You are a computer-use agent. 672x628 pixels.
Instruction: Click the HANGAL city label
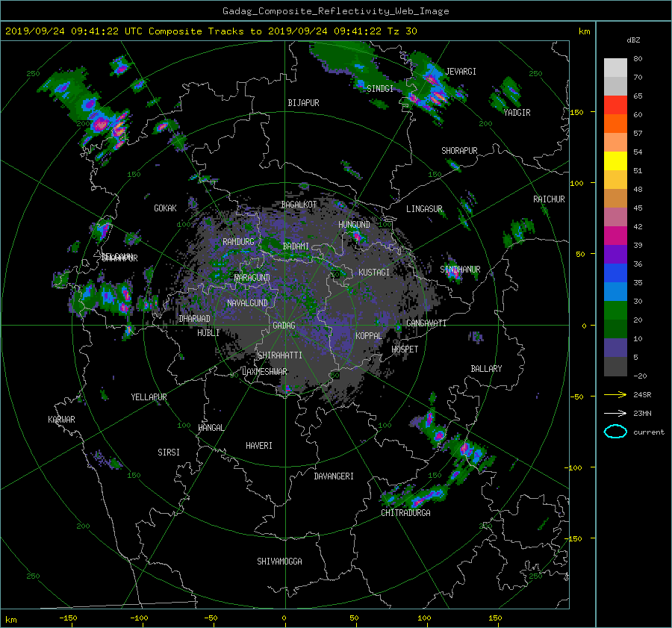pyautogui.click(x=211, y=428)
